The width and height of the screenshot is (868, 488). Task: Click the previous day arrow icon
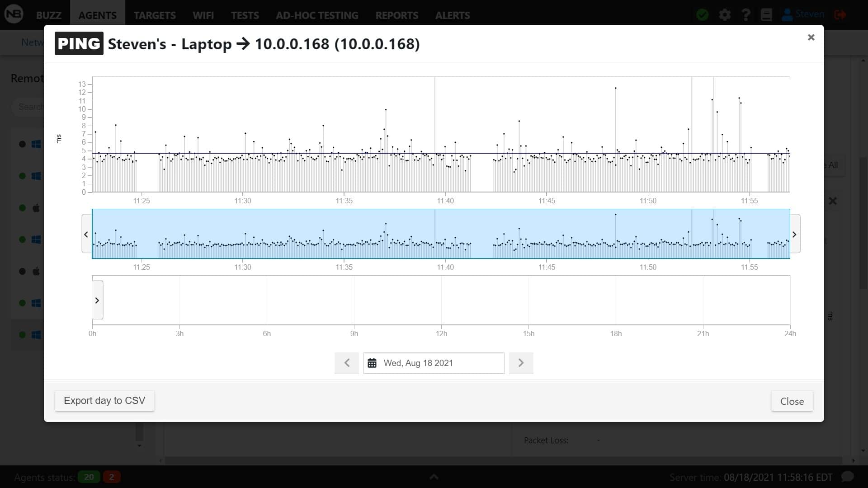coord(346,363)
